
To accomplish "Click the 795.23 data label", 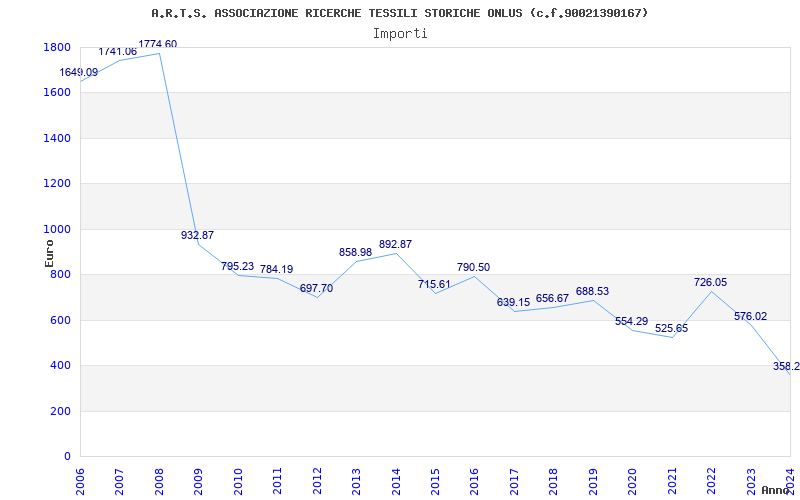I will [237, 267].
